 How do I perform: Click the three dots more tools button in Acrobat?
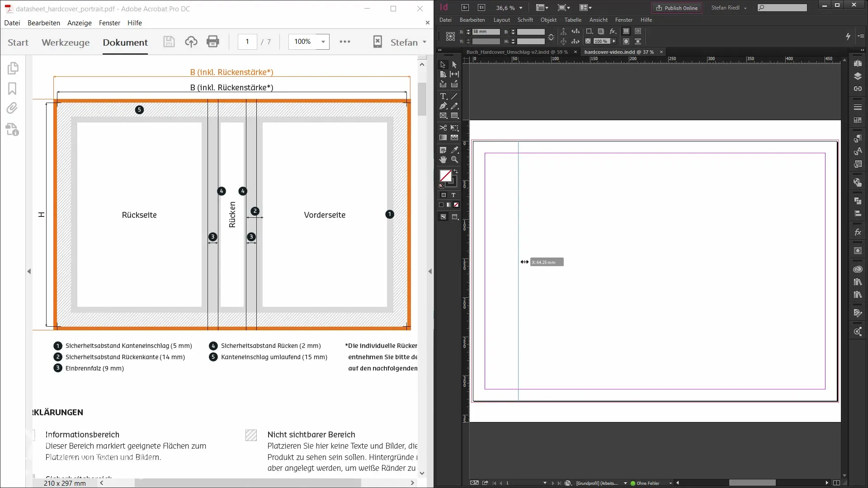coord(345,42)
